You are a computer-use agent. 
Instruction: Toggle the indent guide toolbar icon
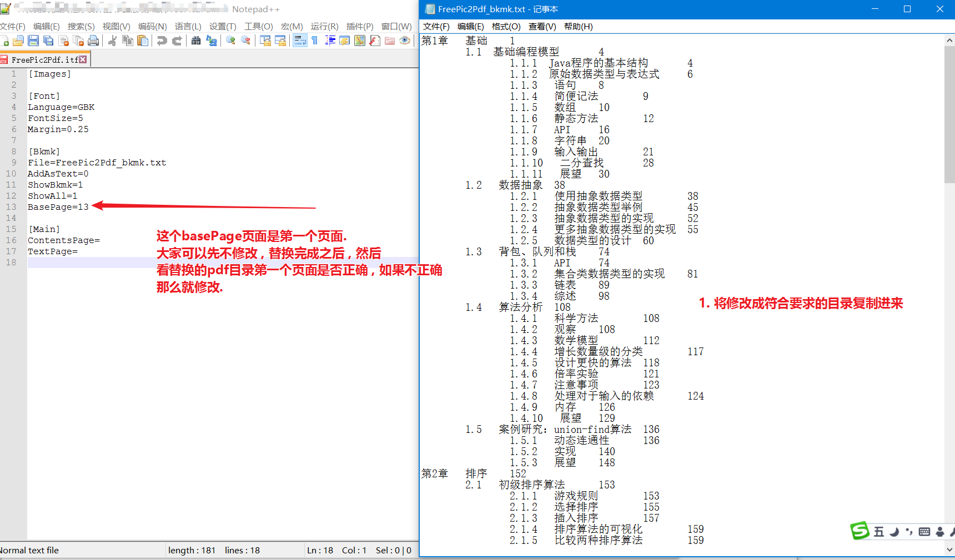point(330,41)
